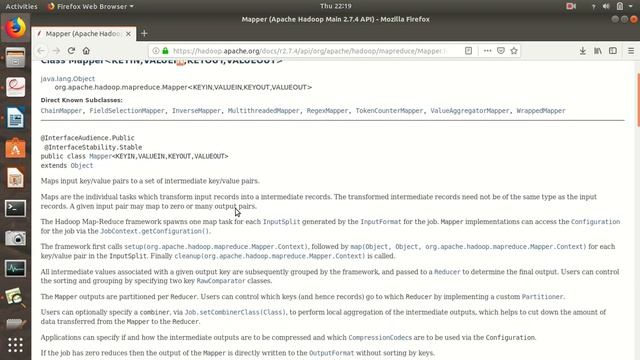640x360 pixels.
Task: Open the InverseMapper subclass link
Action: (196, 111)
